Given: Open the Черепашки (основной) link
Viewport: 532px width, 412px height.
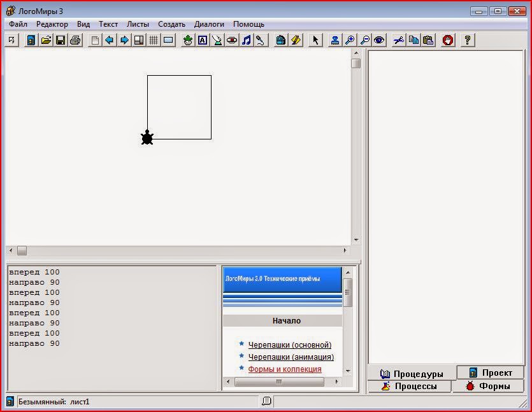Looking at the screenshot, I should pos(290,345).
